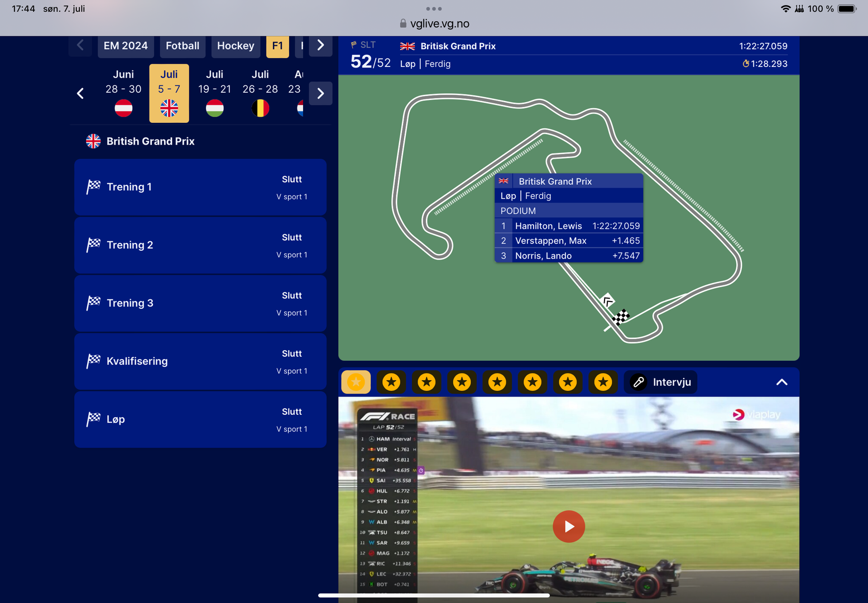Viewport: 868px width, 603px height.
Task: Click the Hungarian flag icon
Action: pos(215,108)
